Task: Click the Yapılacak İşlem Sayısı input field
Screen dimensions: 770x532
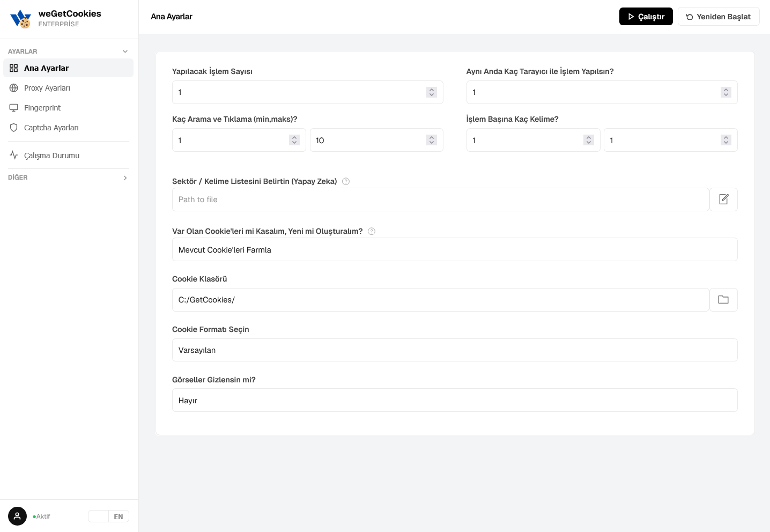Action: click(x=308, y=92)
